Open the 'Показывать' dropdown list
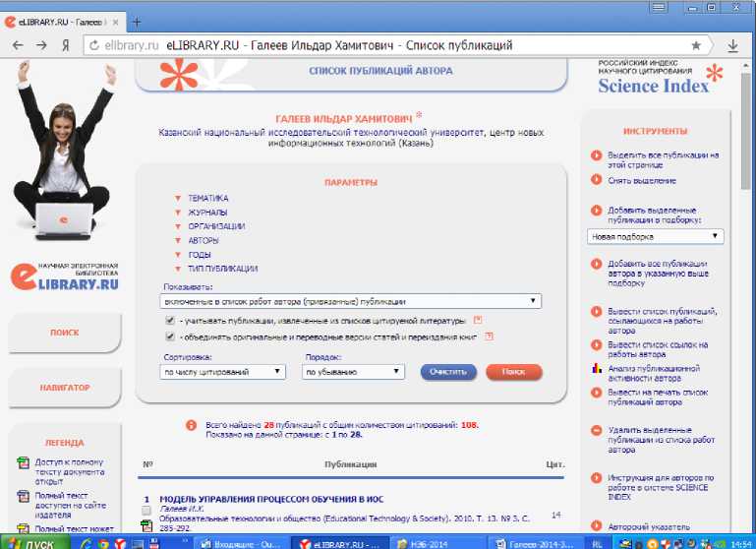Viewport: 756px width, 549px height. [x=351, y=301]
